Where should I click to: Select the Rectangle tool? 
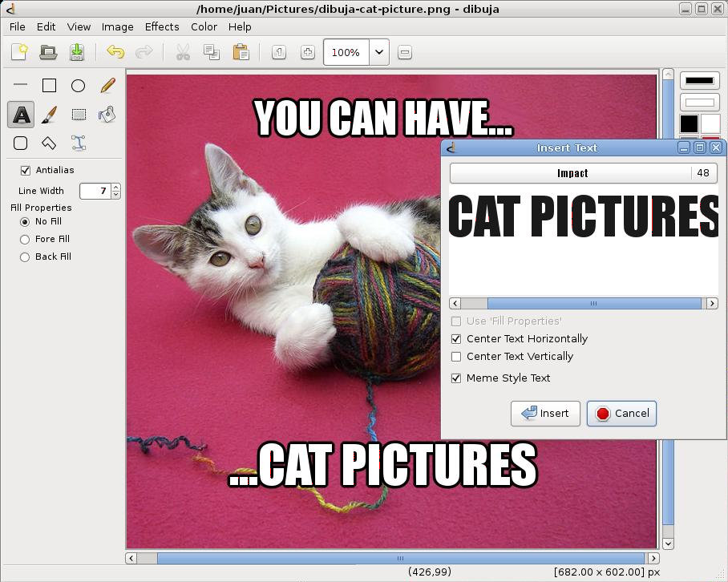pyautogui.click(x=49, y=86)
